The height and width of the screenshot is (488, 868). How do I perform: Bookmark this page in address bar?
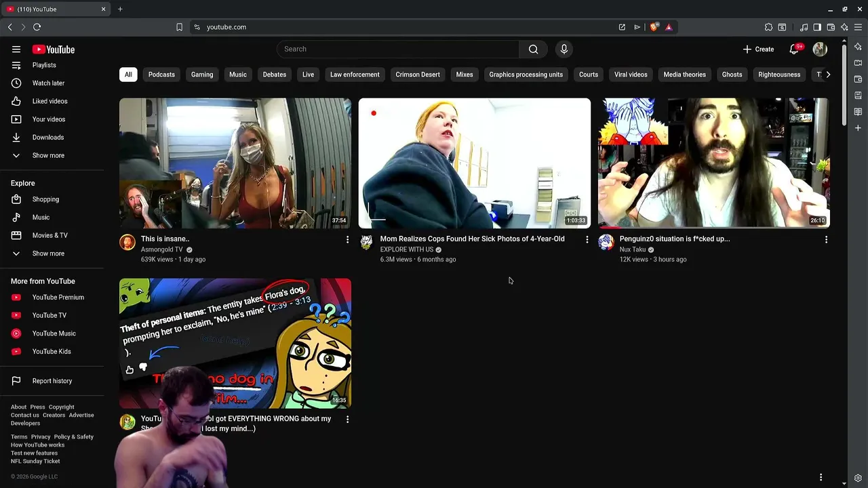pyautogui.click(x=179, y=27)
